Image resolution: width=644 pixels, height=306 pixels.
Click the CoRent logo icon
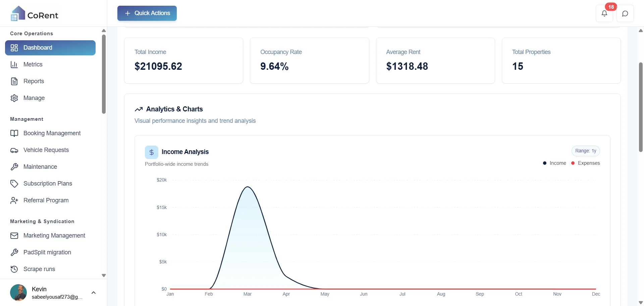[x=18, y=13]
